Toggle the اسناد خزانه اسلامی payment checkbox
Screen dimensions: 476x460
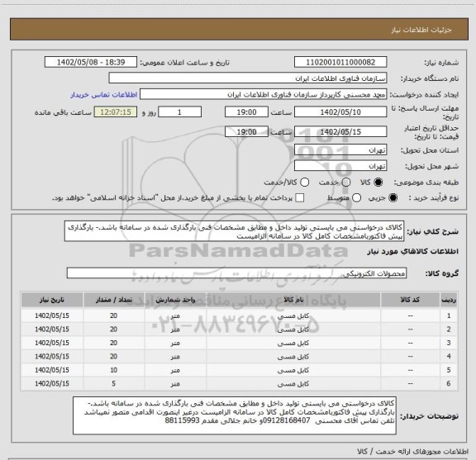(300, 198)
